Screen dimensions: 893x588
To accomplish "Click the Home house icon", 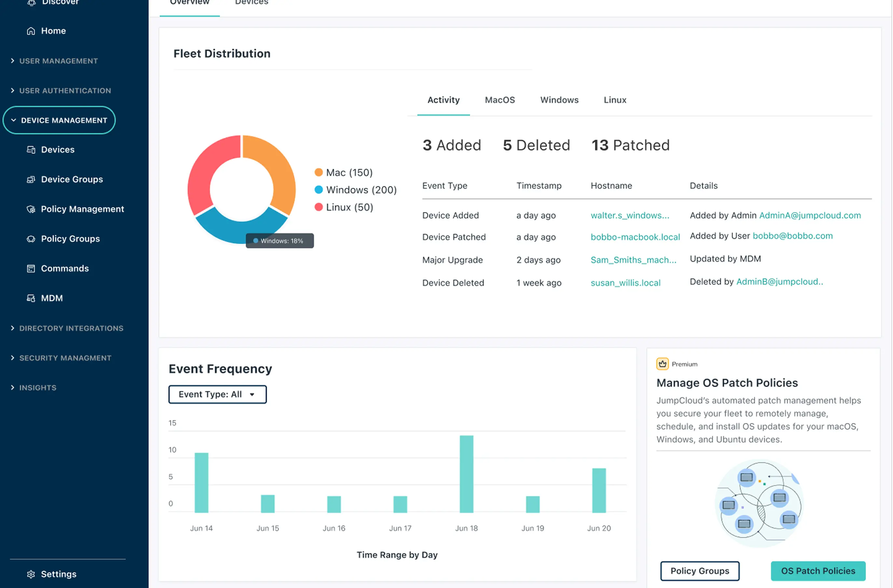I will (31, 31).
